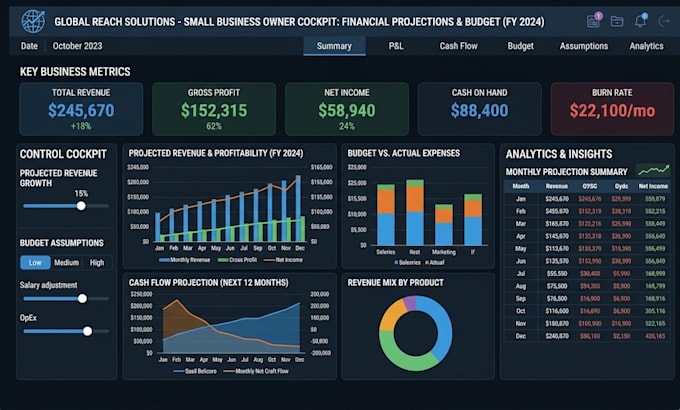Click the Dec blue bar in revenue chart
680x410 pixels.
(298, 208)
